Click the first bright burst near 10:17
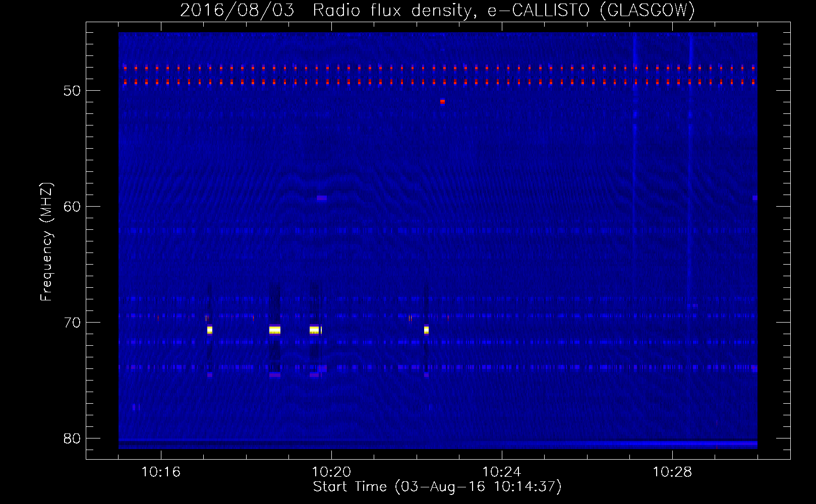 pyautogui.click(x=210, y=330)
